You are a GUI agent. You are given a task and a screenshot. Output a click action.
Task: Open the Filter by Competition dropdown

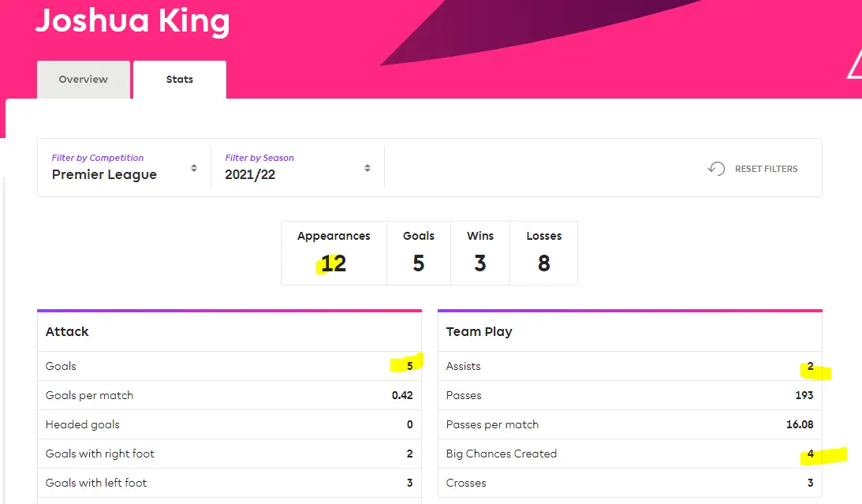(124, 168)
